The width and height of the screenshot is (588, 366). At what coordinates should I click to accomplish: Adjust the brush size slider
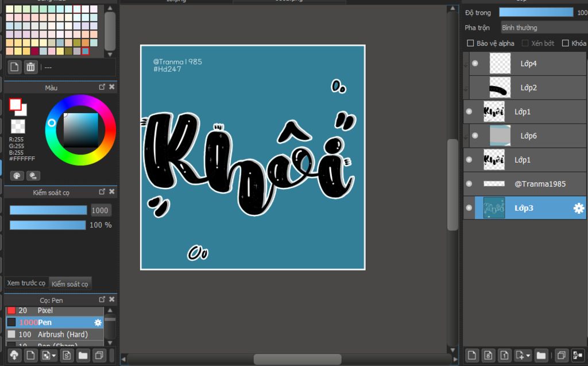(x=48, y=210)
